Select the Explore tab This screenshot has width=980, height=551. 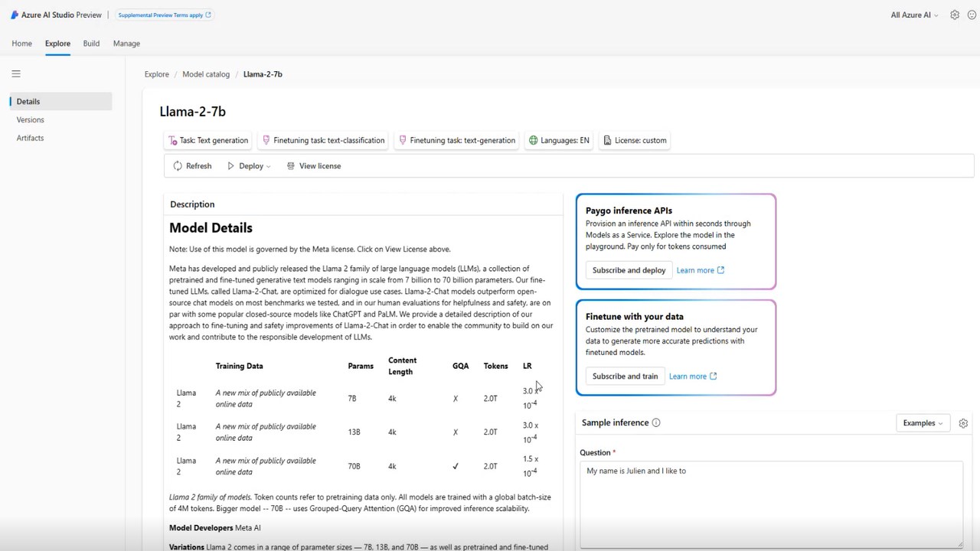coord(57,44)
